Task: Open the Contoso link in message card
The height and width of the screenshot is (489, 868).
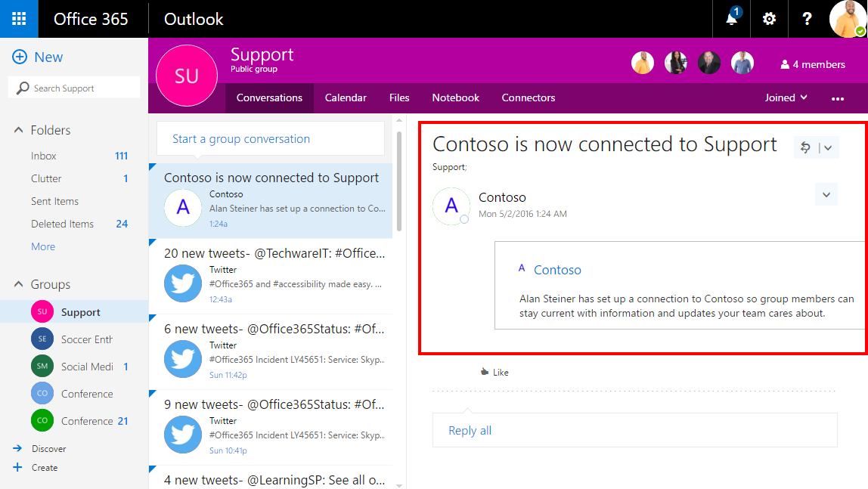Action: click(557, 270)
